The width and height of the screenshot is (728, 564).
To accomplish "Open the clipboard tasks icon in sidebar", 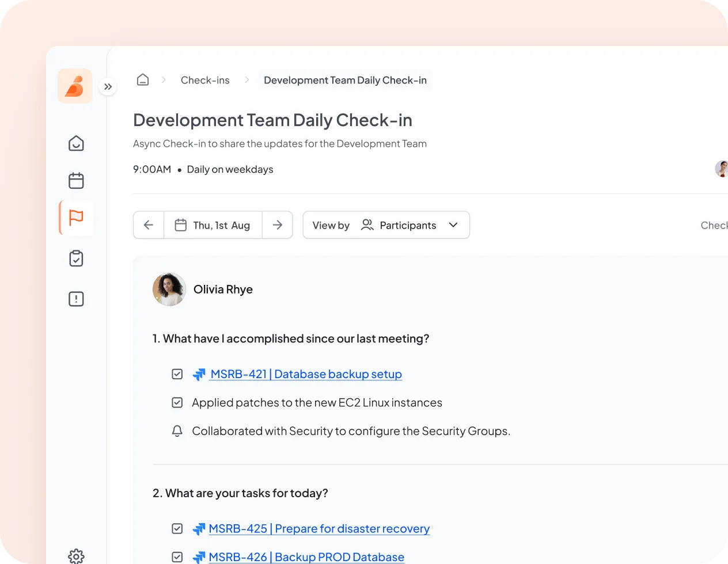I will pyautogui.click(x=76, y=258).
